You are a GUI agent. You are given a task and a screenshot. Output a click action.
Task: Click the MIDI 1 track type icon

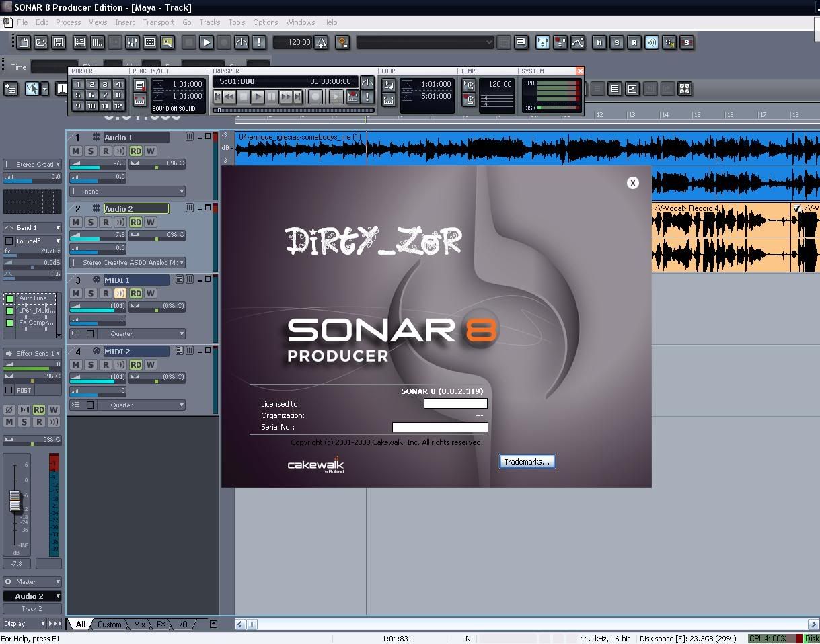coord(96,280)
